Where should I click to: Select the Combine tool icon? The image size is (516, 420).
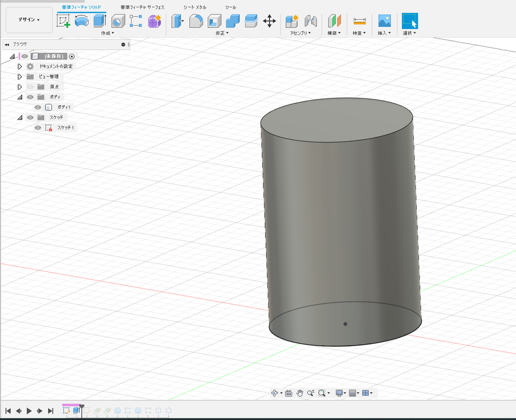click(232, 21)
